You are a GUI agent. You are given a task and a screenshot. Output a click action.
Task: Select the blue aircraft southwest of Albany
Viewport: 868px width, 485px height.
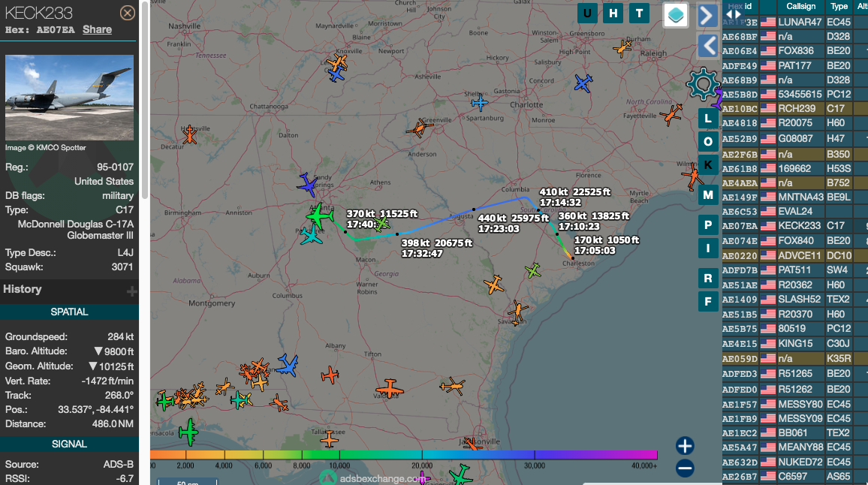pos(287,366)
